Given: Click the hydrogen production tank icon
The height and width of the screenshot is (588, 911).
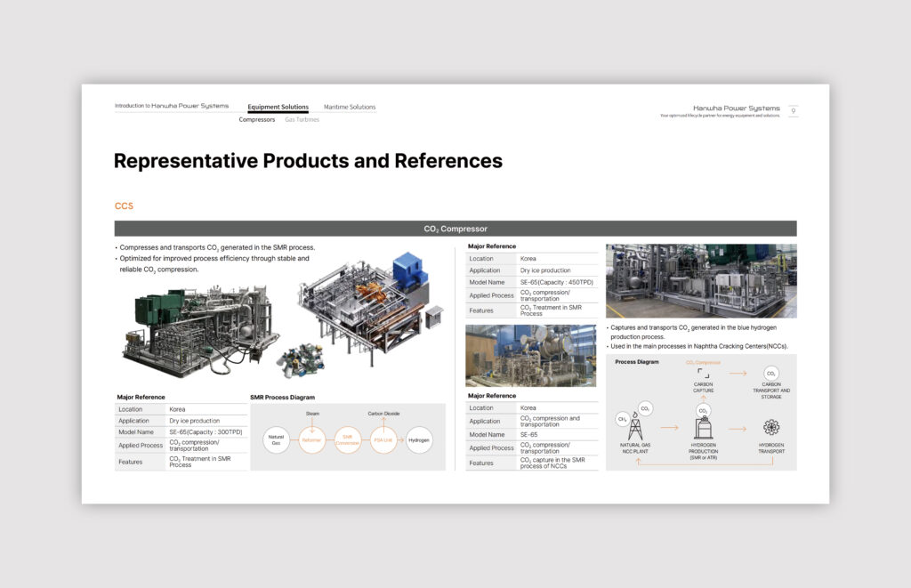Looking at the screenshot, I should (x=703, y=428).
